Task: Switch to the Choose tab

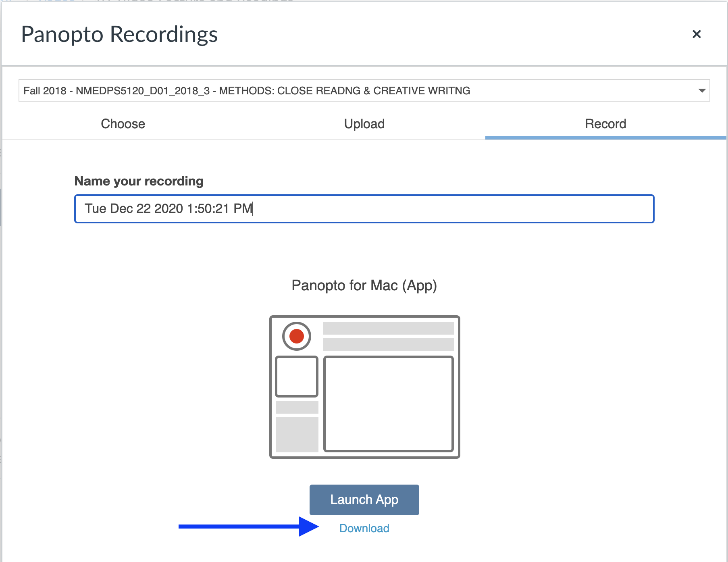Action: click(x=123, y=124)
